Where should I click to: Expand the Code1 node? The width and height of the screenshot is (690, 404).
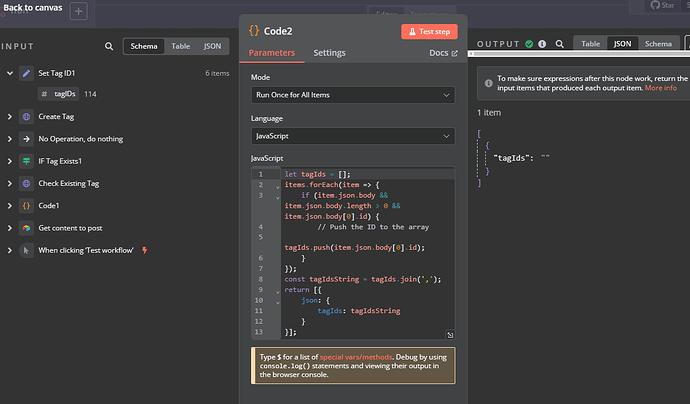click(10, 206)
